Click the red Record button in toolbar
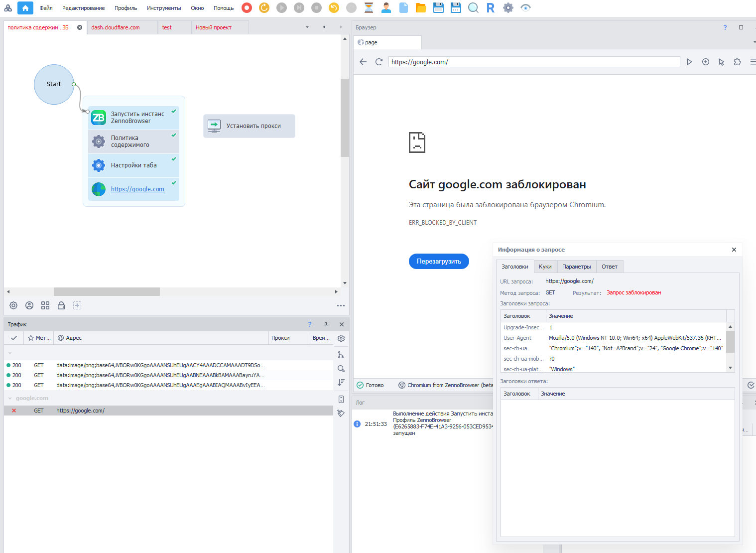756x553 pixels. (247, 7)
